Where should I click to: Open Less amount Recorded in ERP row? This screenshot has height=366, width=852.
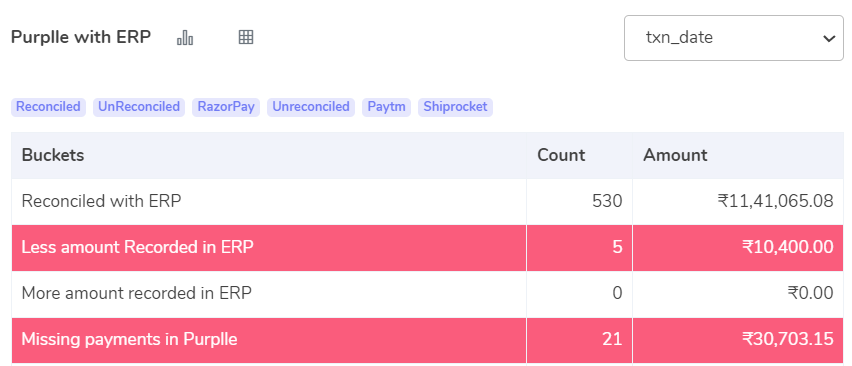click(x=427, y=248)
